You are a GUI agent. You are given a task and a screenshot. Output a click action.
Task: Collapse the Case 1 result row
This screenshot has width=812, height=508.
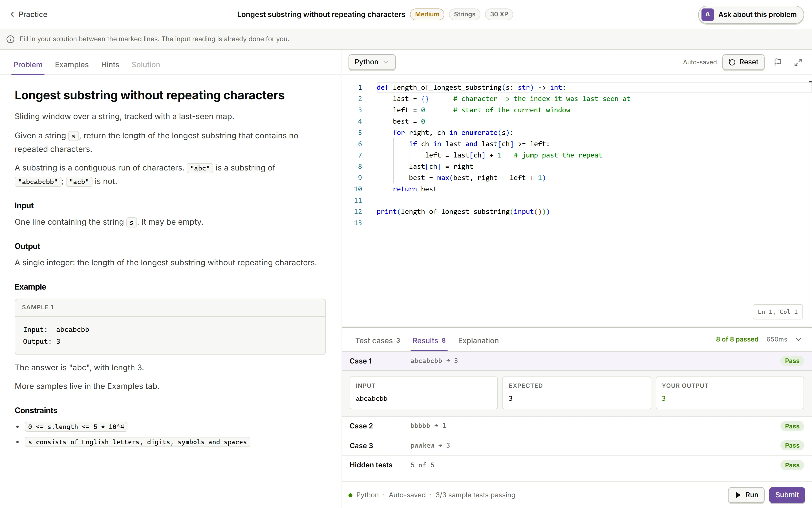[577, 361]
